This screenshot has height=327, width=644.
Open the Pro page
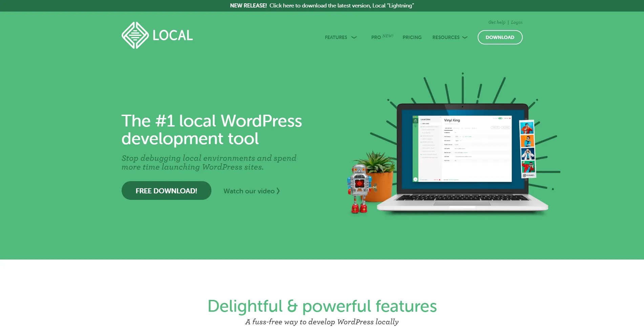pos(376,37)
